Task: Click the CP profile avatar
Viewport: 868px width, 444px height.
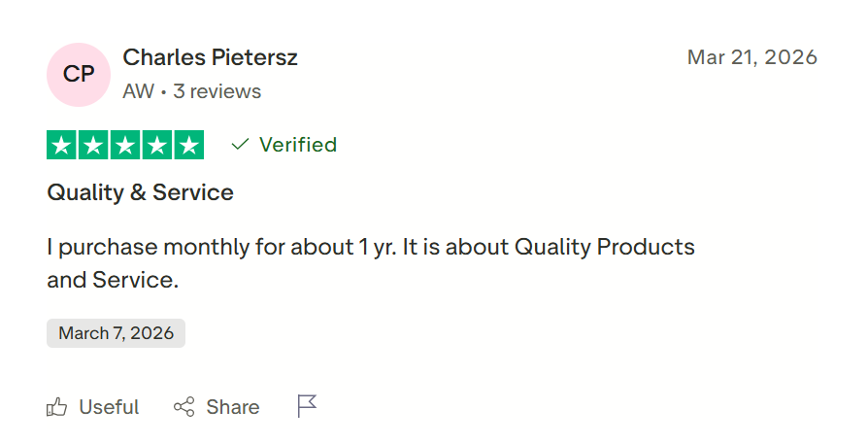Action: click(79, 75)
